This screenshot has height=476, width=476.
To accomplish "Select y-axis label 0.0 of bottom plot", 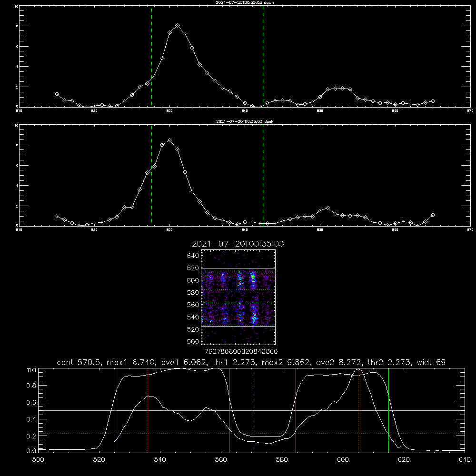I will [31, 451].
